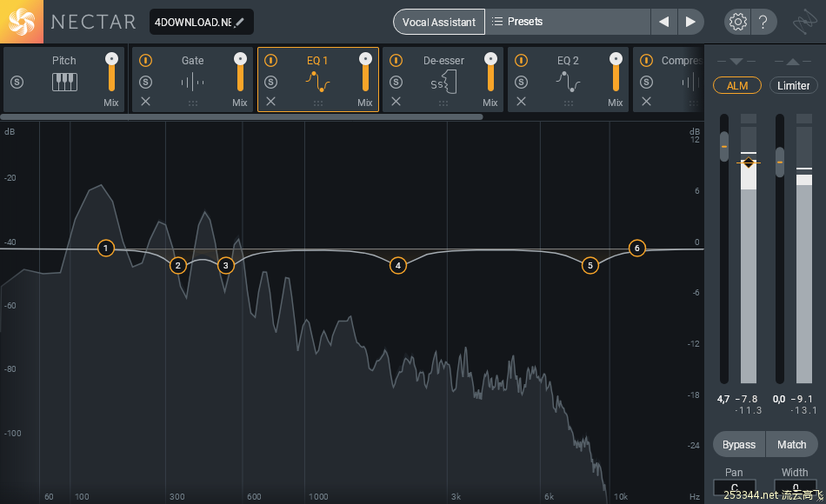Select EQ node 2
Viewport: 826px width, 504px height.
(x=178, y=265)
